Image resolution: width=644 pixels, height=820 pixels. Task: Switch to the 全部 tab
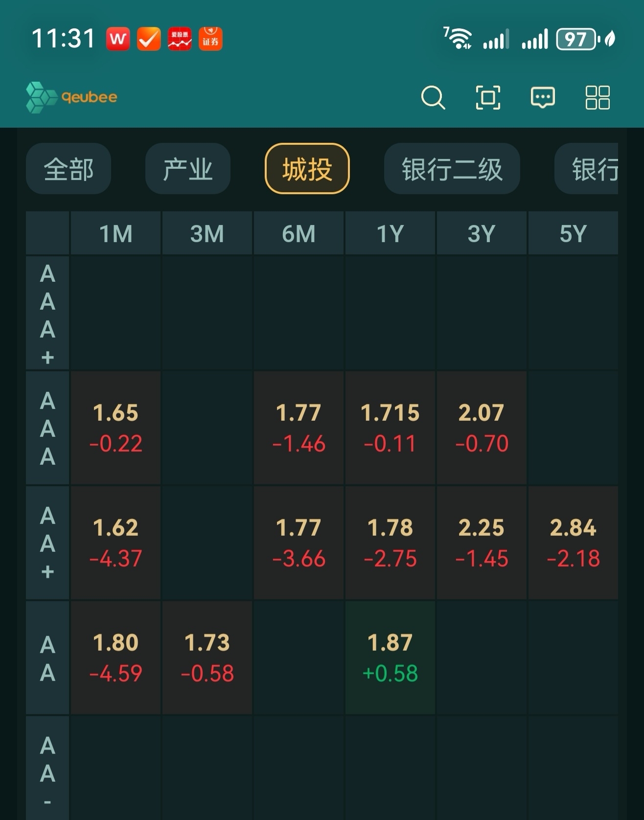click(x=69, y=169)
